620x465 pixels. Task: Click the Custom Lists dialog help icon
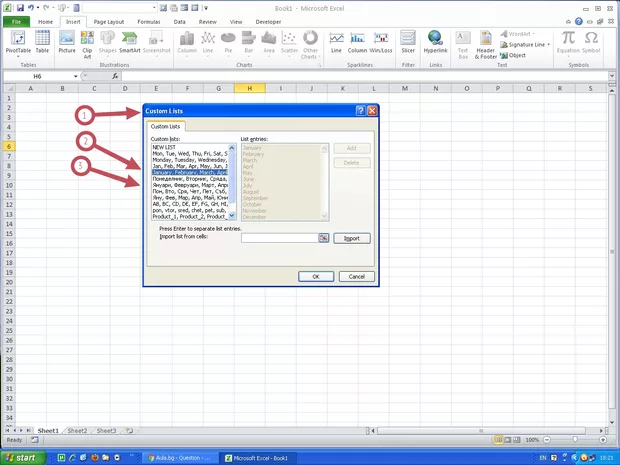pyautogui.click(x=359, y=111)
